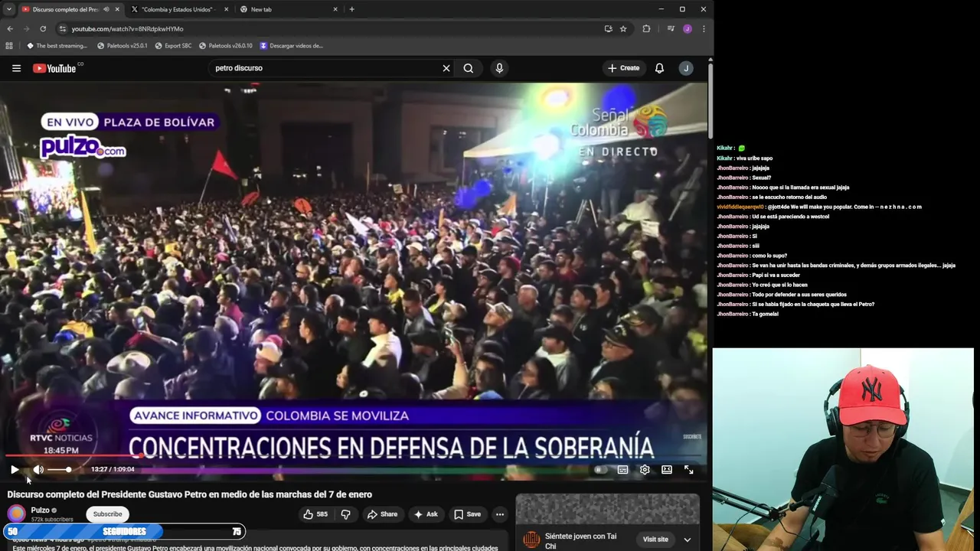Viewport: 980px width, 551px height.
Task: Open the 'Export SBC' bookmark
Action: point(173,45)
